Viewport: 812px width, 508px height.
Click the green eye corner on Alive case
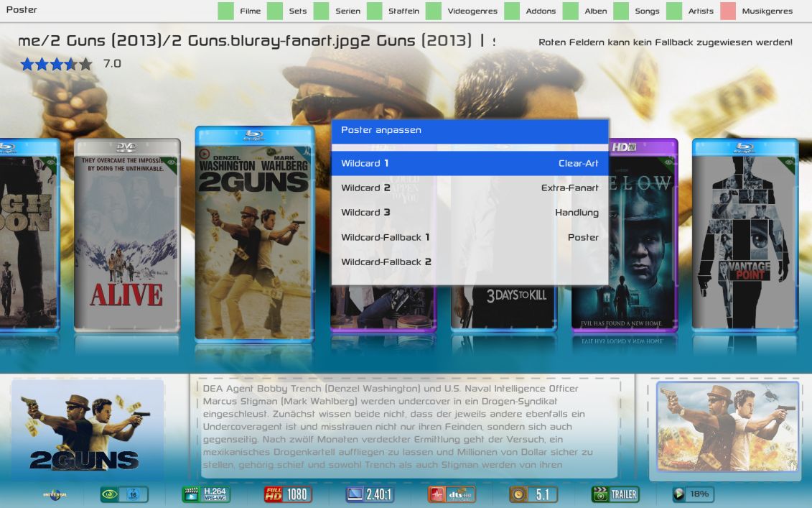point(170,164)
